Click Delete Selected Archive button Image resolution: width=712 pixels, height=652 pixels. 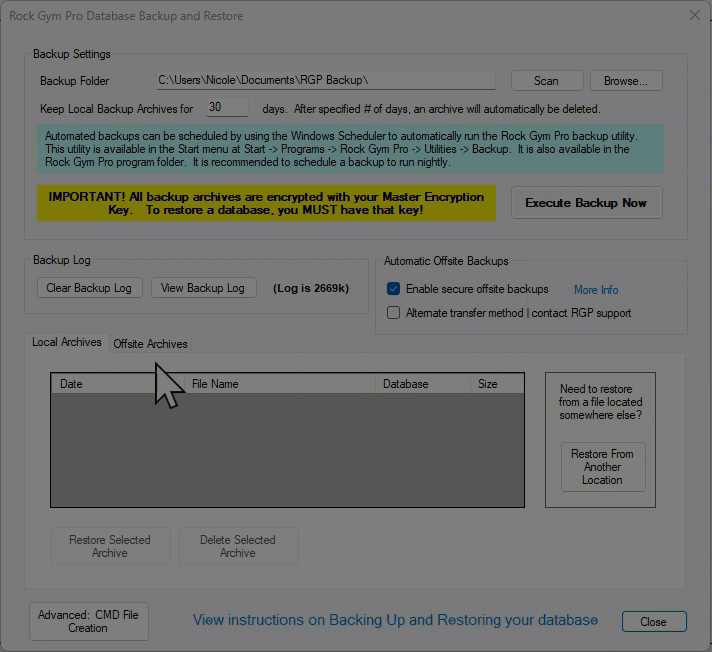click(x=238, y=546)
